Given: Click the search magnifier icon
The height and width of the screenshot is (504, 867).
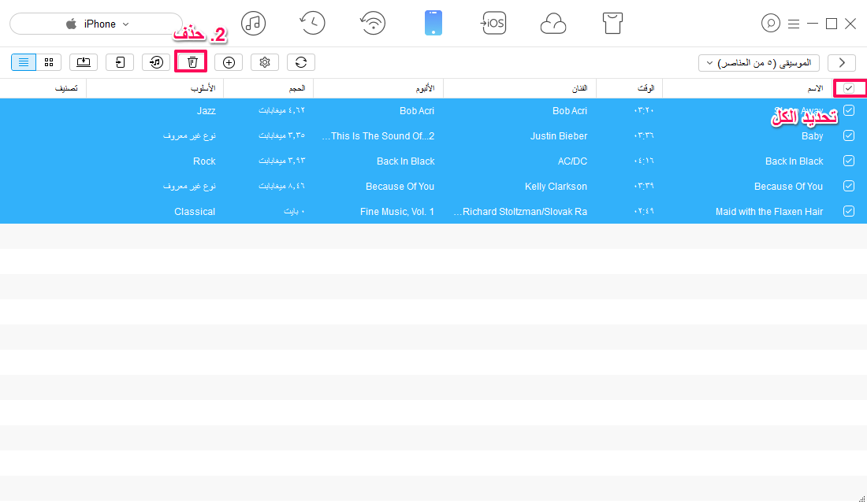Looking at the screenshot, I should coord(770,23).
